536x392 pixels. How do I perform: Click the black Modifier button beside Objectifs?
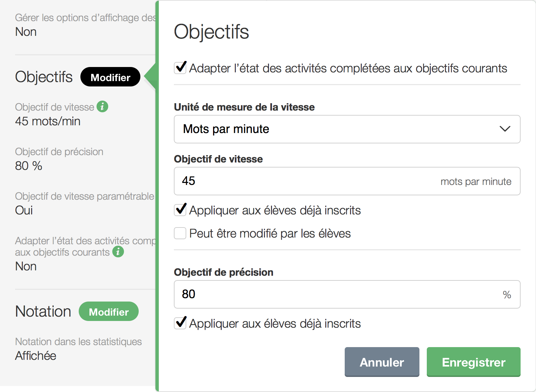coord(110,77)
